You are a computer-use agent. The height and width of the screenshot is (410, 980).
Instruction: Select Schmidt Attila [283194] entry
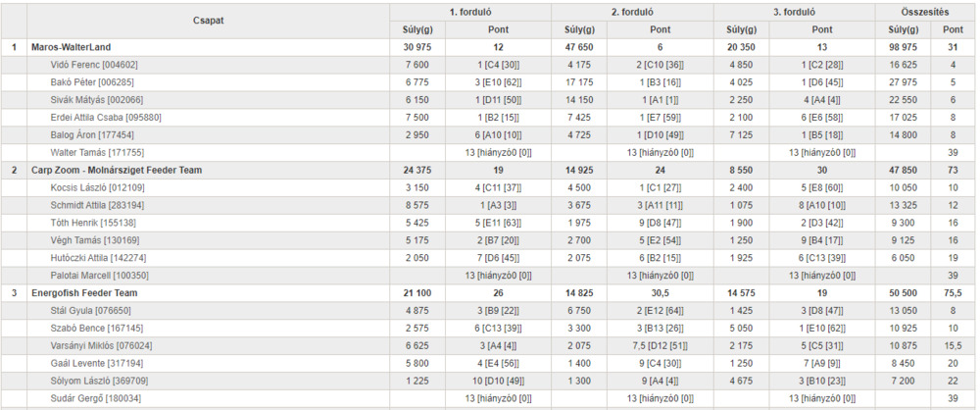point(96,205)
